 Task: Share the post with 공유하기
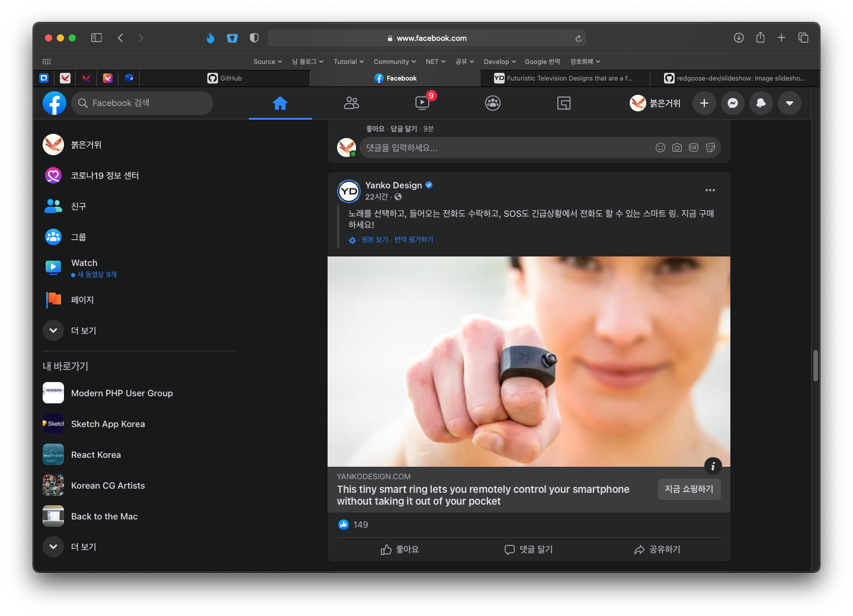click(x=657, y=550)
